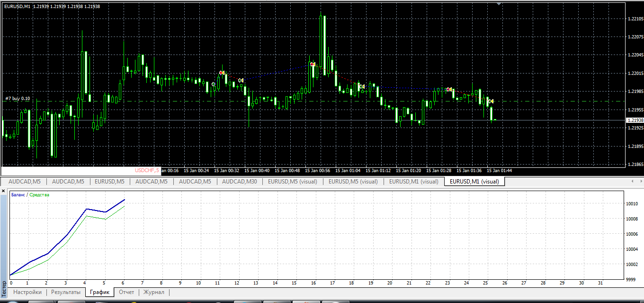This screenshot has width=644, height=303.
Task: Click the last trade arrow near 01:44
Action: [x=491, y=101]
